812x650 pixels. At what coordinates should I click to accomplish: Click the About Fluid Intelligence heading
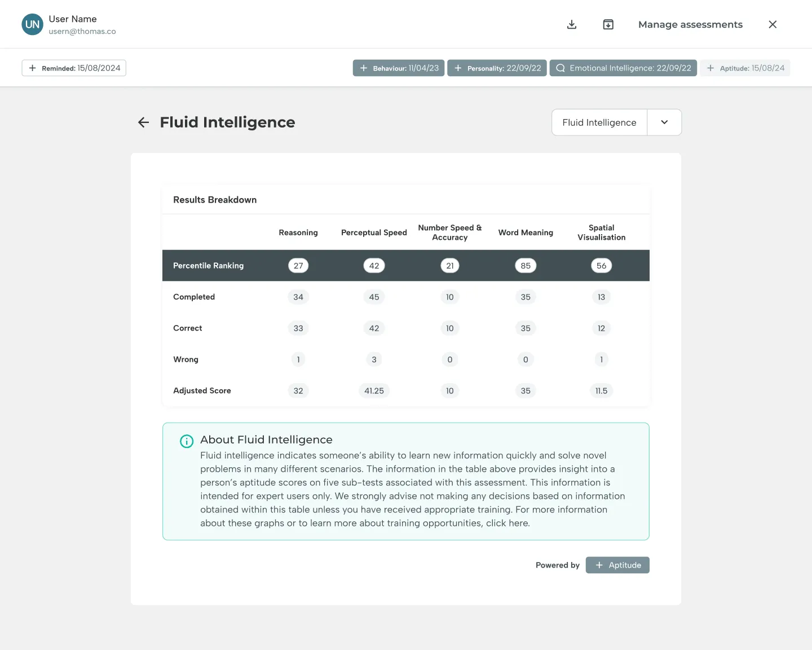point(266,440)
